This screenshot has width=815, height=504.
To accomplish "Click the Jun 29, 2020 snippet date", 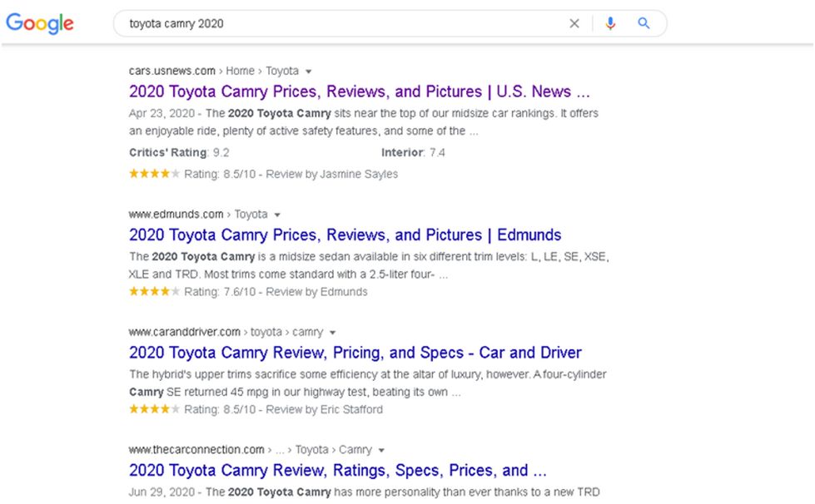I will (162, 492).
